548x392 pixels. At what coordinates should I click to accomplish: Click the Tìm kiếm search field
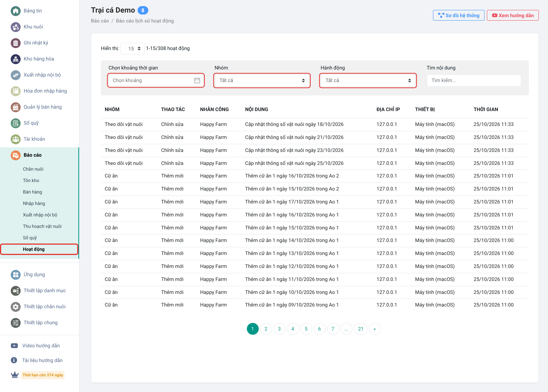click(x=474, y=80)
